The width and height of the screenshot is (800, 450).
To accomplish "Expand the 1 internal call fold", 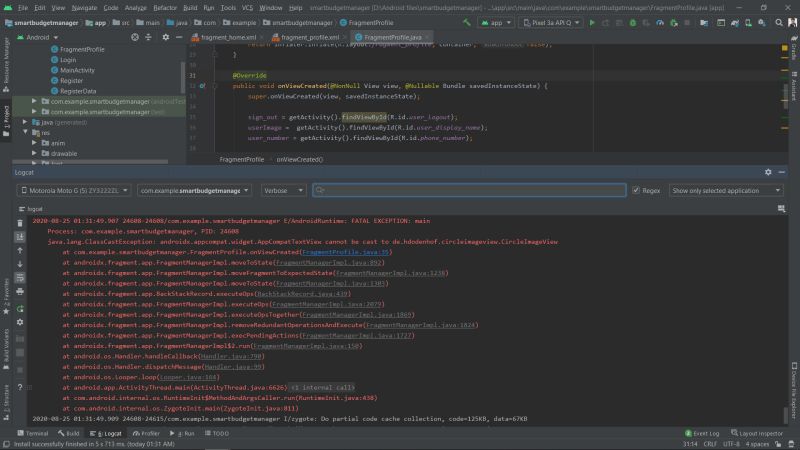I will click(x=322, y=388).
